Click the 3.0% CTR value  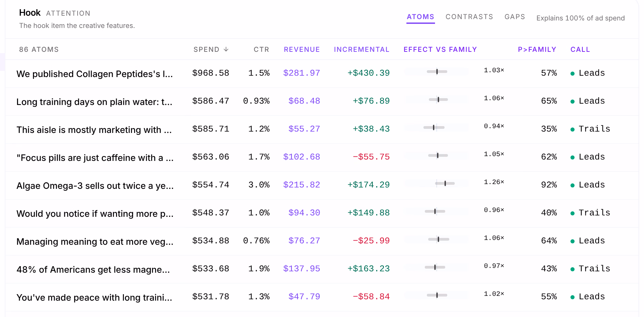(259, 185)
